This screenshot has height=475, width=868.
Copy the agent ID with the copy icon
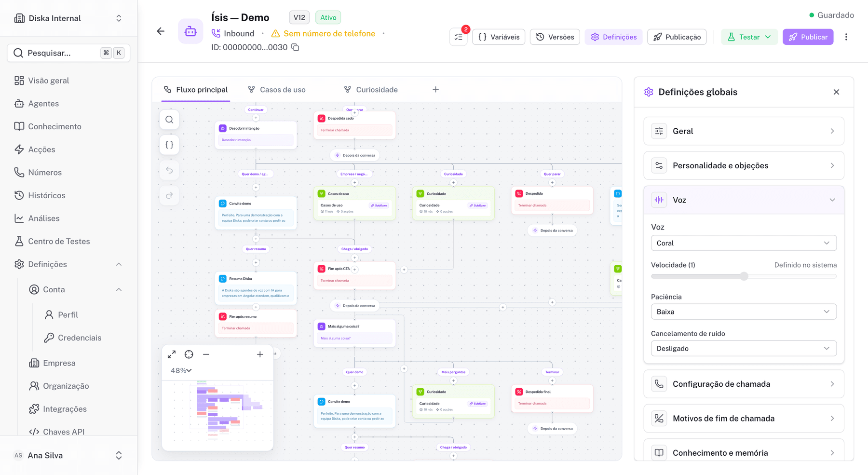[x=295, y=47]
